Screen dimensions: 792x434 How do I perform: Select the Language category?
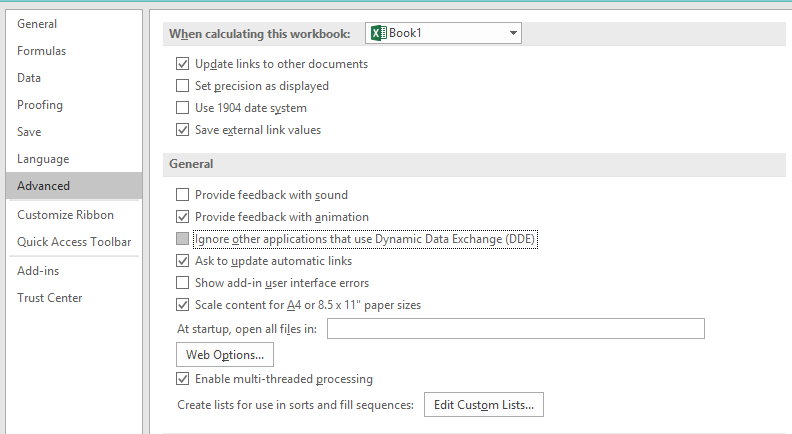tap(74, 159)
